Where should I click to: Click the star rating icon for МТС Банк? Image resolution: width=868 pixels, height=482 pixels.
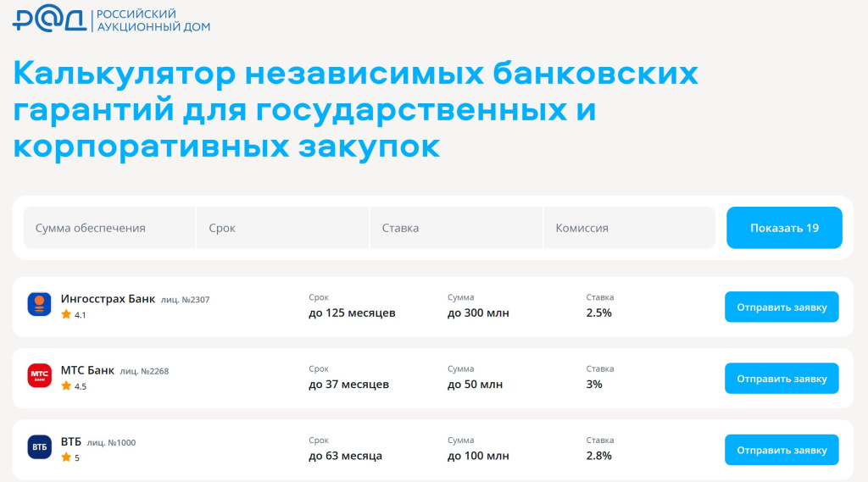click(x=66, y=385)
